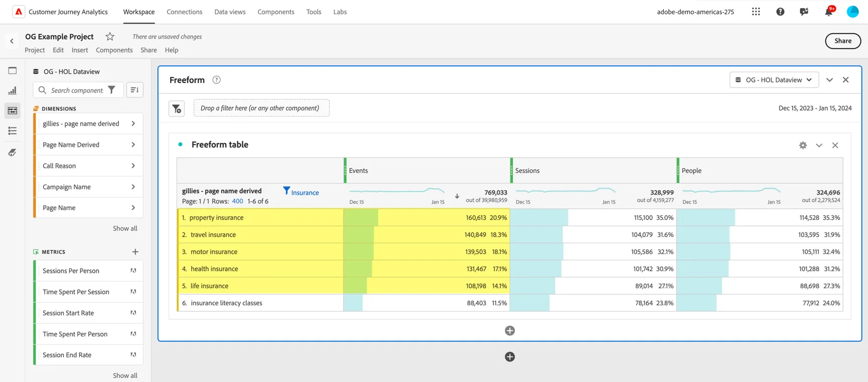Expand the Call Reason dimension
The width and height of the screenshot is (868, 382).
pyautogui.click(x=133, y=166)
